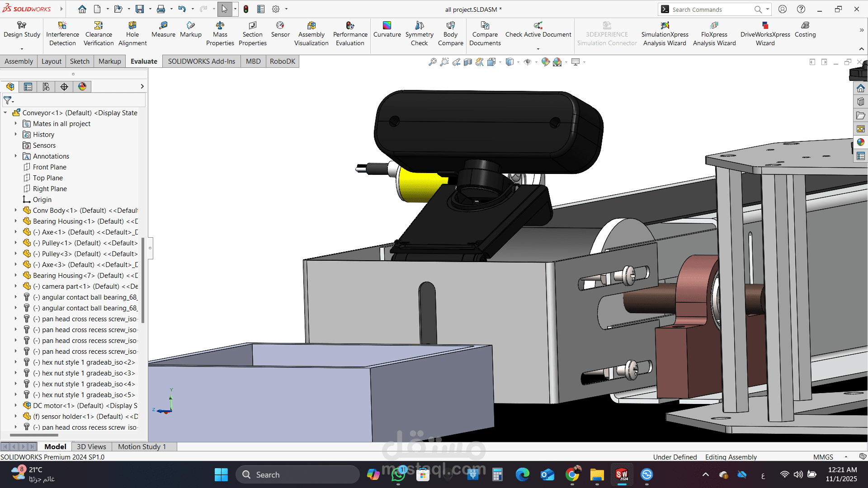Open the DisplayManager tab icon
Image resolution: width=868 pixels, height=488 pixels.
click(x=82, y=87)
